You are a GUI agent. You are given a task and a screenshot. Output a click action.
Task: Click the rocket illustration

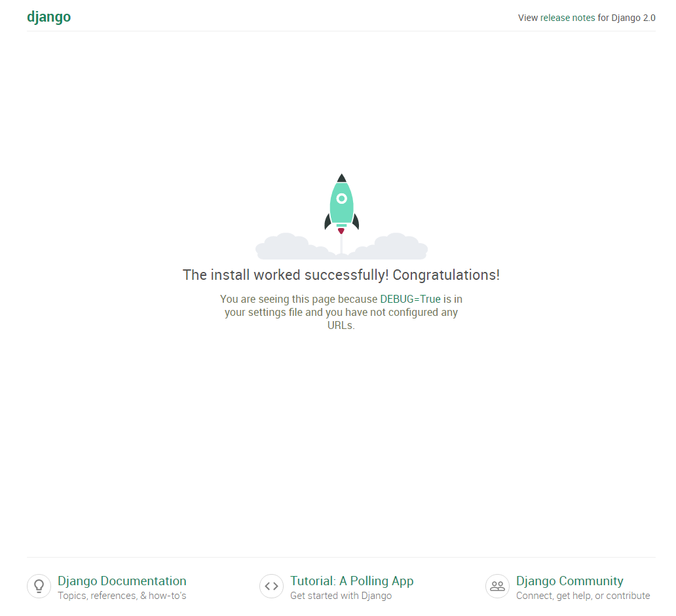click(x=341, y=216)
